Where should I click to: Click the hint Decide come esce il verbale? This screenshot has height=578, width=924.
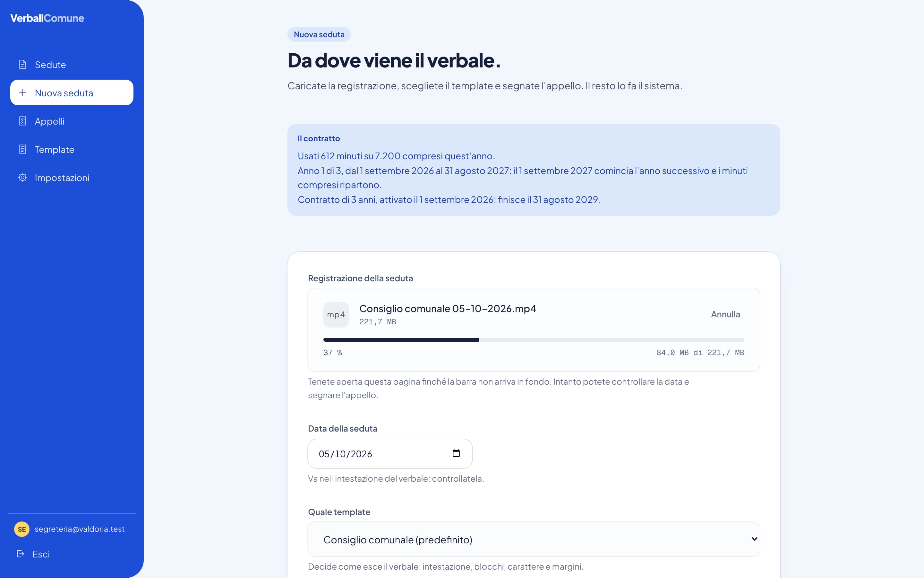(x=445, y=566)
